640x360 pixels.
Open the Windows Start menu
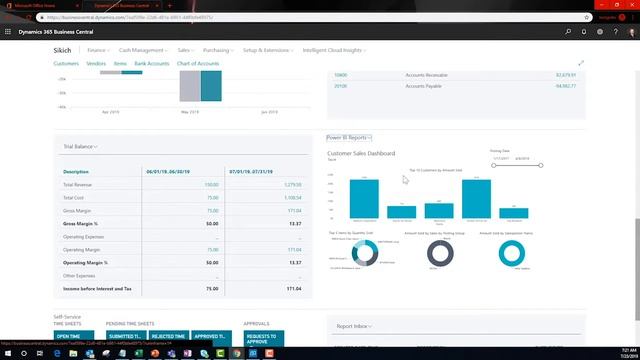8,353
